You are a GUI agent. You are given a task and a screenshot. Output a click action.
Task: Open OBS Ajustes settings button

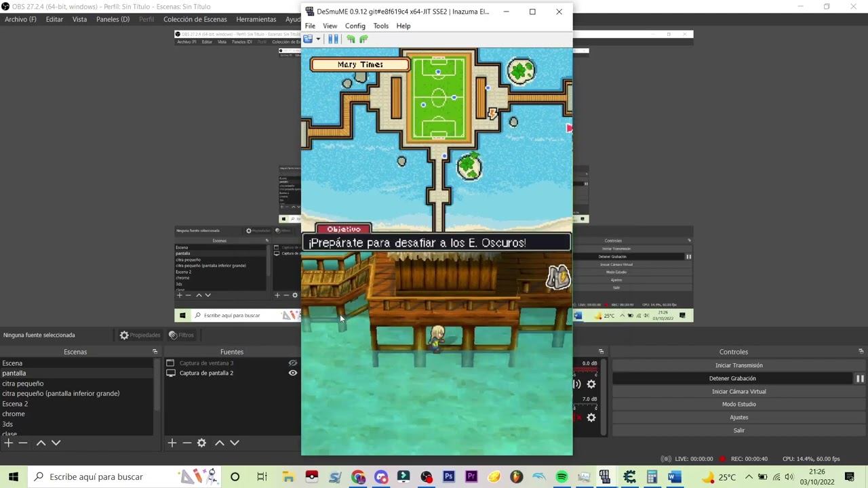(x=738, y=418)
